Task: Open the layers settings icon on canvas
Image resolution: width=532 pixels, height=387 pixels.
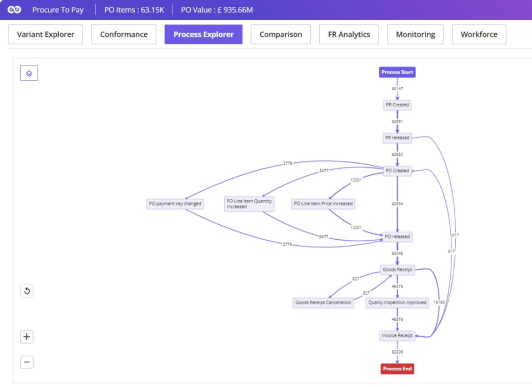Action: pyautogui.click(x=29, y=73)
